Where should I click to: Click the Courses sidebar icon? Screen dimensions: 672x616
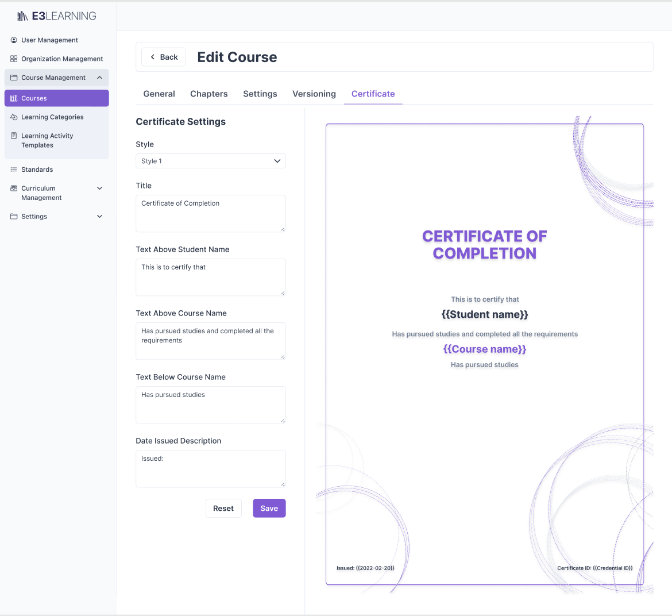(x=14, y=98)
